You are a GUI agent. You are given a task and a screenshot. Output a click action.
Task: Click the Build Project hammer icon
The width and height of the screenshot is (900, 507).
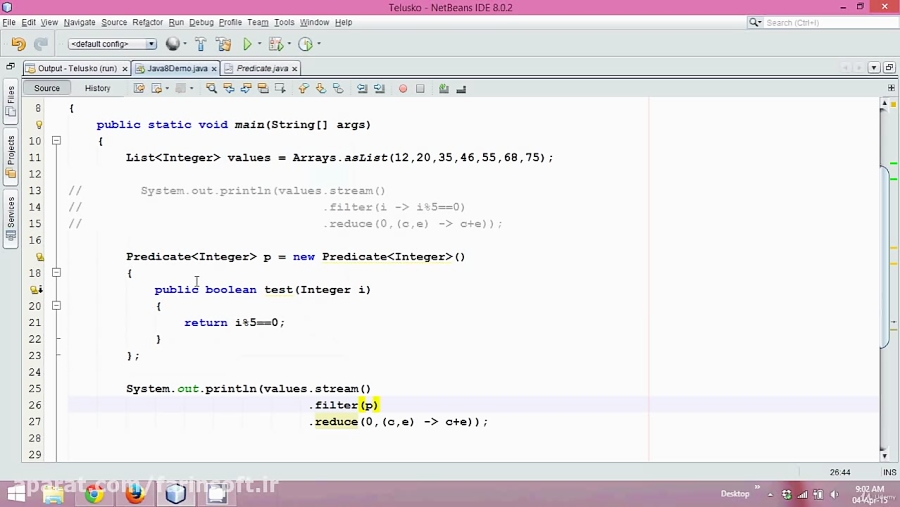coord(200,44)
